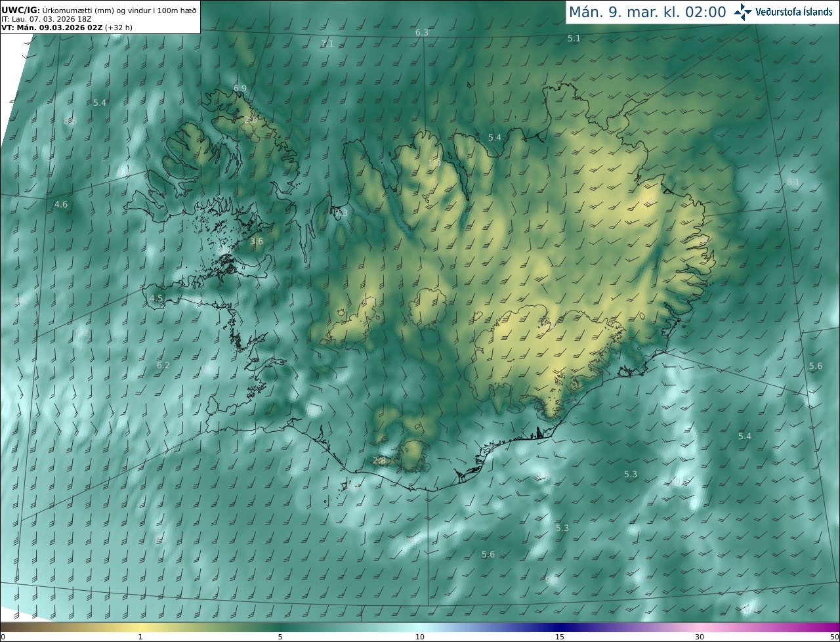
Task: Click the 50 tick label on the color scale
Action: [835, 637]
